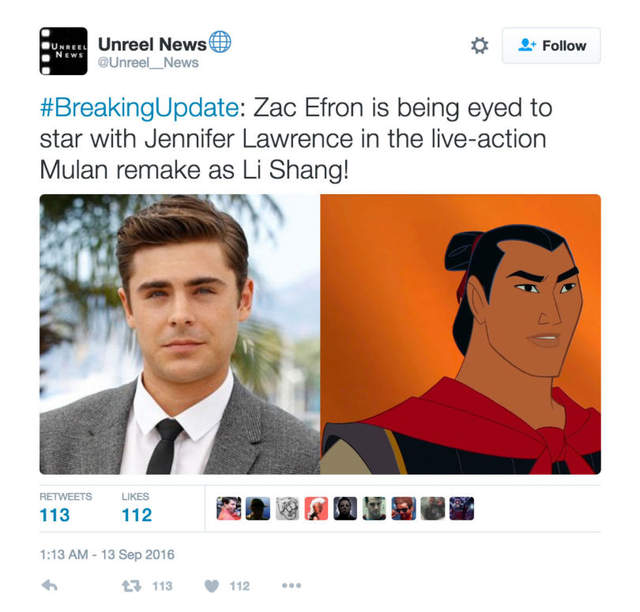The height and width of the screenshot is (612, 640).
Task: Click the Unreel News profile avatar
Action: click(63, 51)
